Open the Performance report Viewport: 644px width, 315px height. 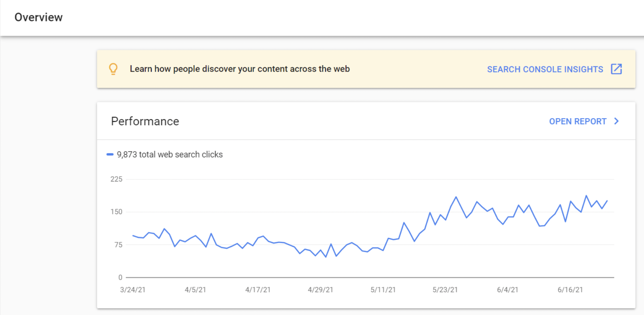point(577,121)
